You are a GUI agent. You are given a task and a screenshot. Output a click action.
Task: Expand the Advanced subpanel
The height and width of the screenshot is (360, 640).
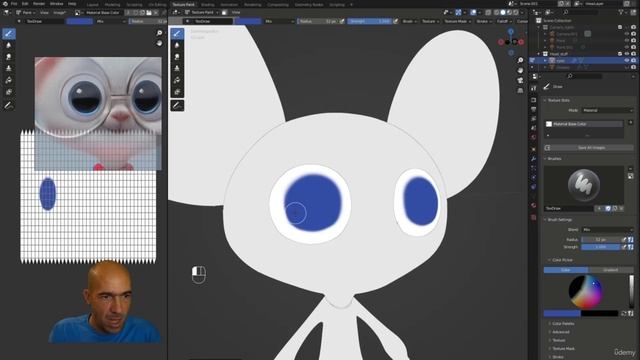pos(560,332)
